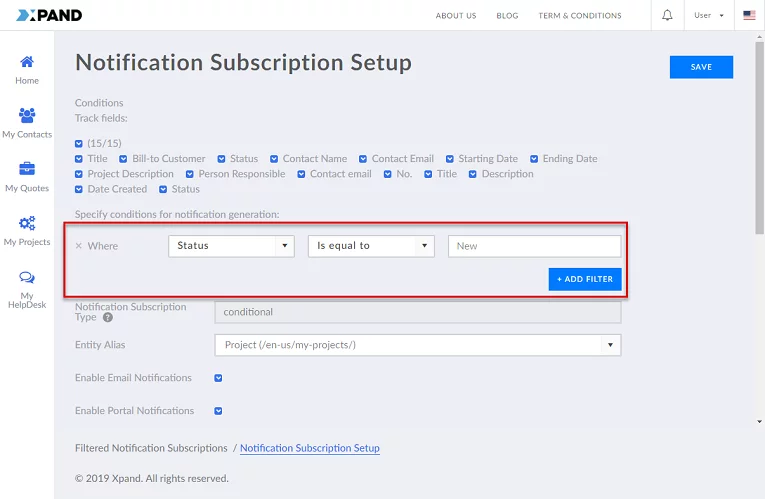This screenshot has width=765, height=499.
Task: Click the notification bell icon
Action: (667, 16)
